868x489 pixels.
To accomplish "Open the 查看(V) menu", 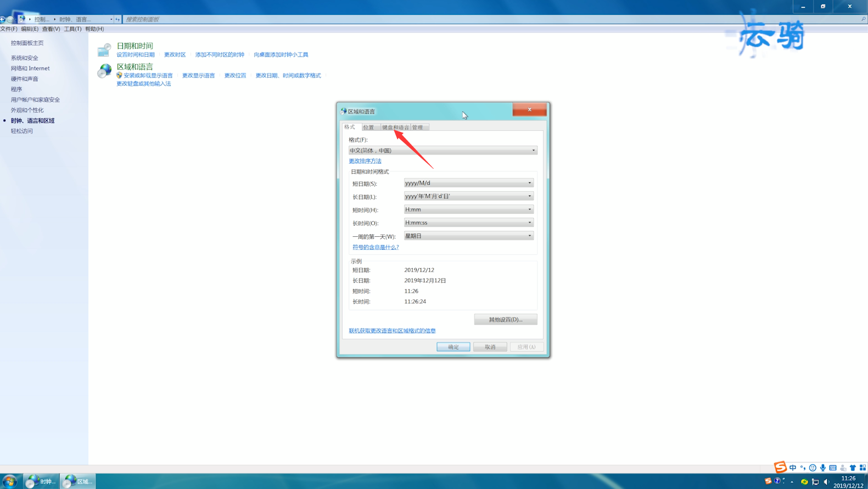I will [x=51, y=29].
